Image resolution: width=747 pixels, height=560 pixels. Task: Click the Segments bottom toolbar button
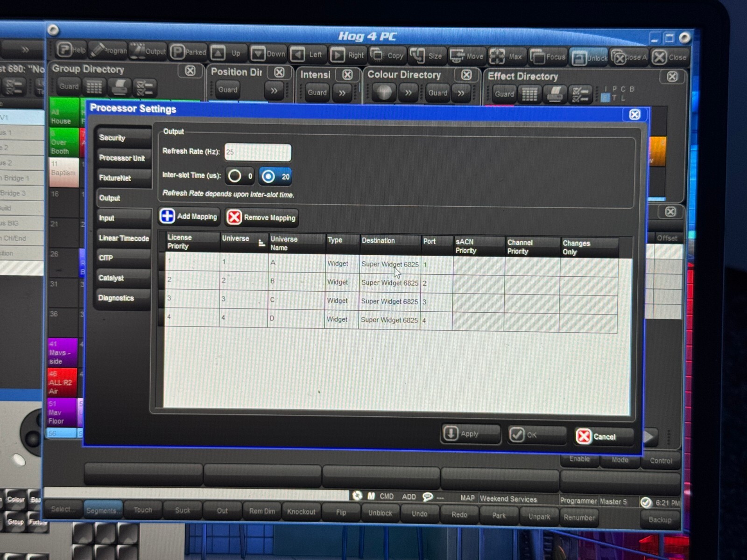pyautogui.click(x=103, y=511)
